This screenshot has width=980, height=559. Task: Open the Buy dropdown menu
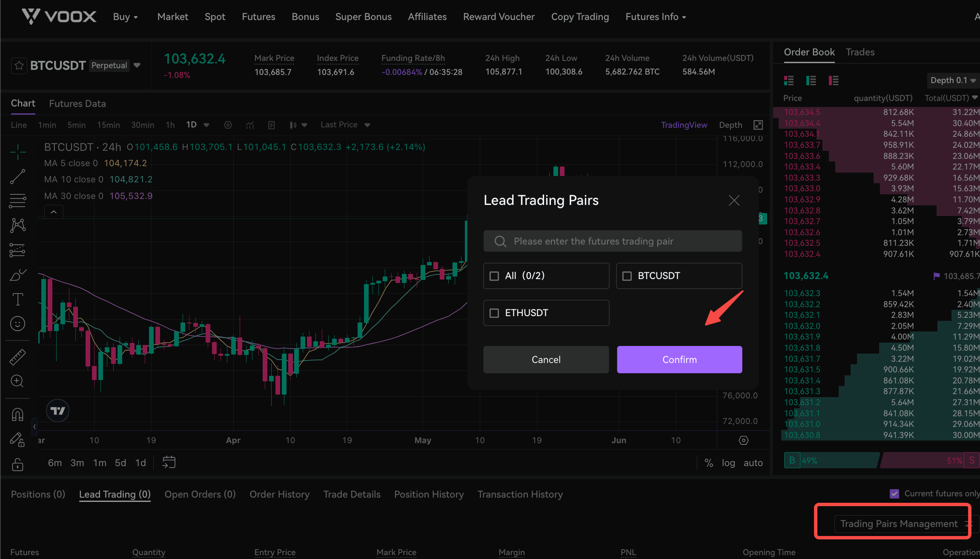[125, 17]
